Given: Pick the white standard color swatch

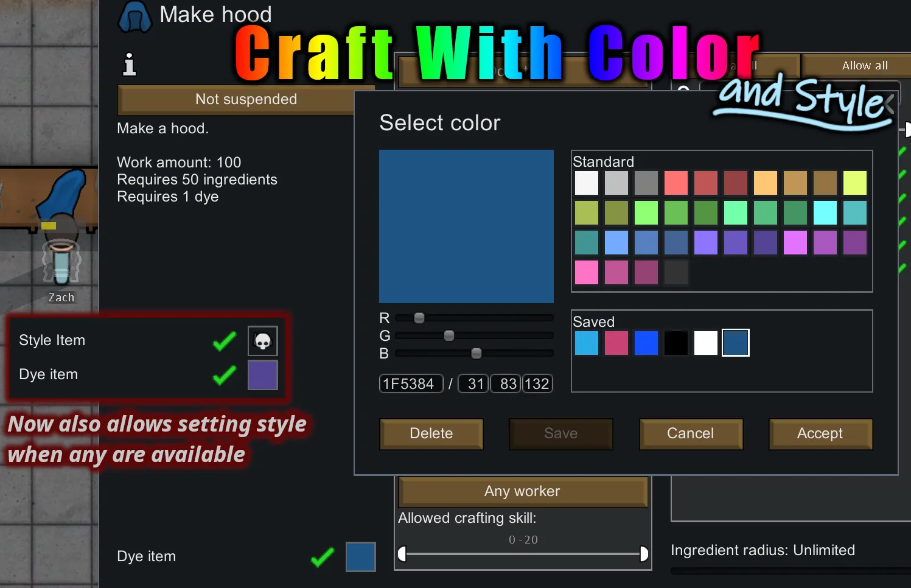Looking at the screenshot, I should pyautogui.click(x=587, y=183).
